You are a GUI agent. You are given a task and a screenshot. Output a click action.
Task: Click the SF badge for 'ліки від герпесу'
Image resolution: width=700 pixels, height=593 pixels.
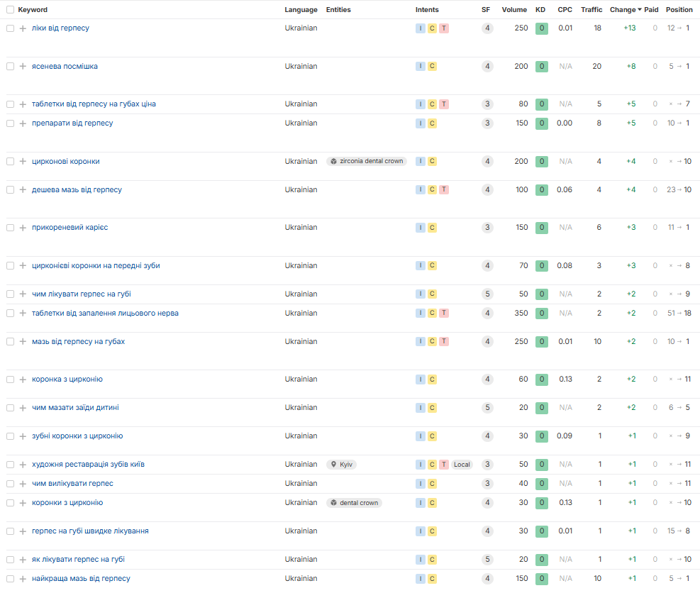pyautogui.click(x=487, y=28)
